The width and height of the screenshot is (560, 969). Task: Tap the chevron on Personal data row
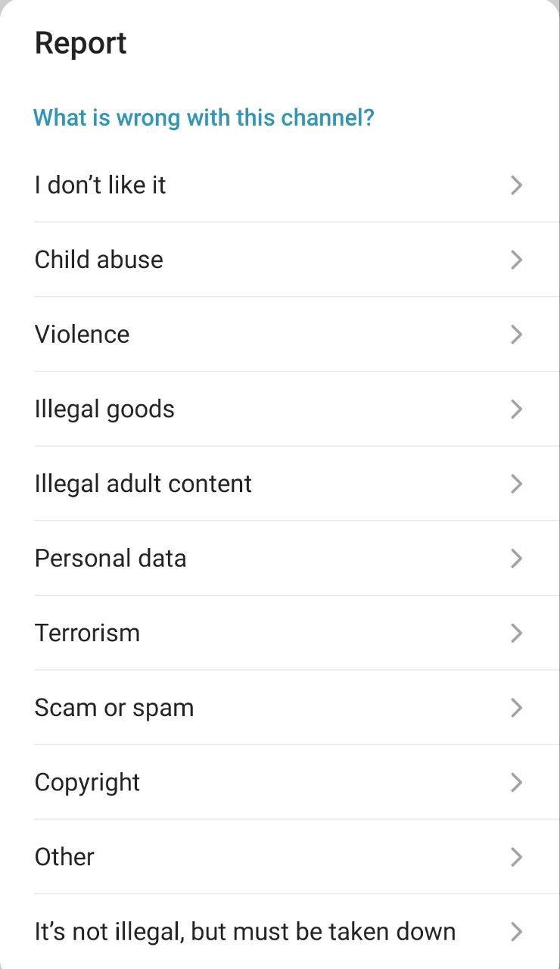[x=516, y=559]
